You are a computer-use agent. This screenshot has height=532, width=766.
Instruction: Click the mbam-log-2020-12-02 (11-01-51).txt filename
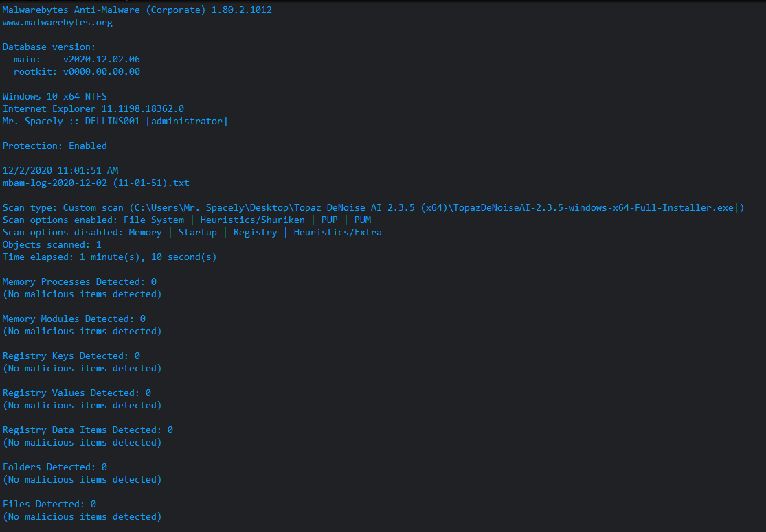coord(96,183)
